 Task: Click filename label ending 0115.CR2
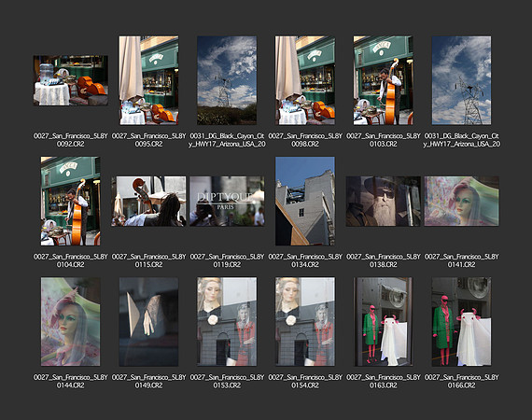pos(148,260)
